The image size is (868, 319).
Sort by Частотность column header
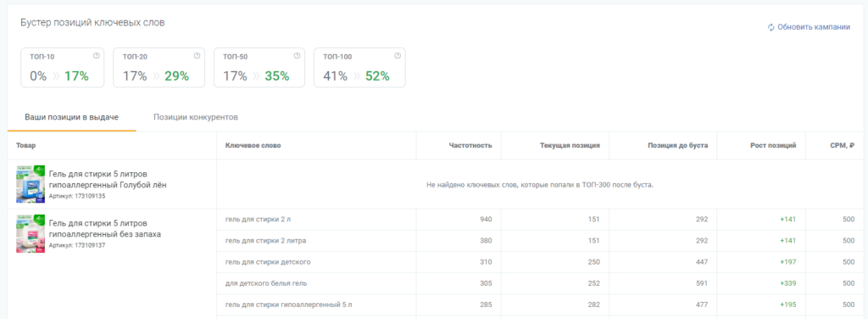tap(470, 146)
